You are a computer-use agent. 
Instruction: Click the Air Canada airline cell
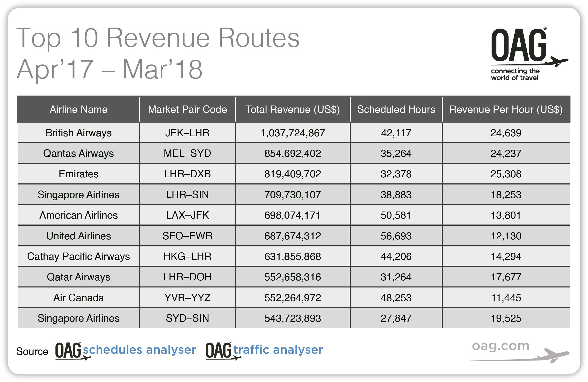coord(79,298)
